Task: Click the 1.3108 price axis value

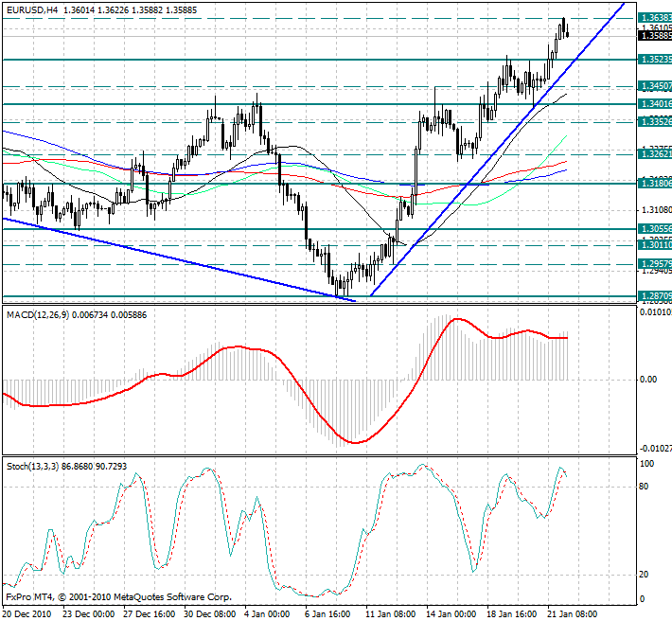Action: 656,210
